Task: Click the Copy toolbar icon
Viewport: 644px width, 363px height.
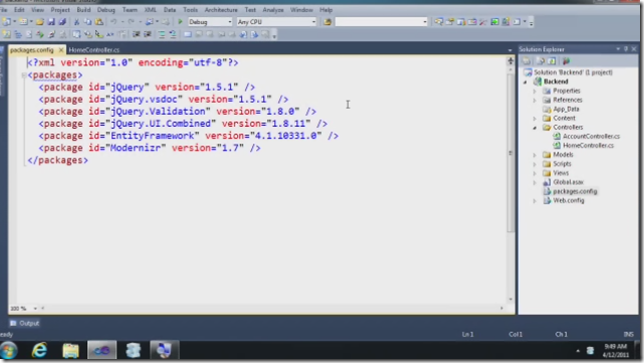Action: click(88, 22)
